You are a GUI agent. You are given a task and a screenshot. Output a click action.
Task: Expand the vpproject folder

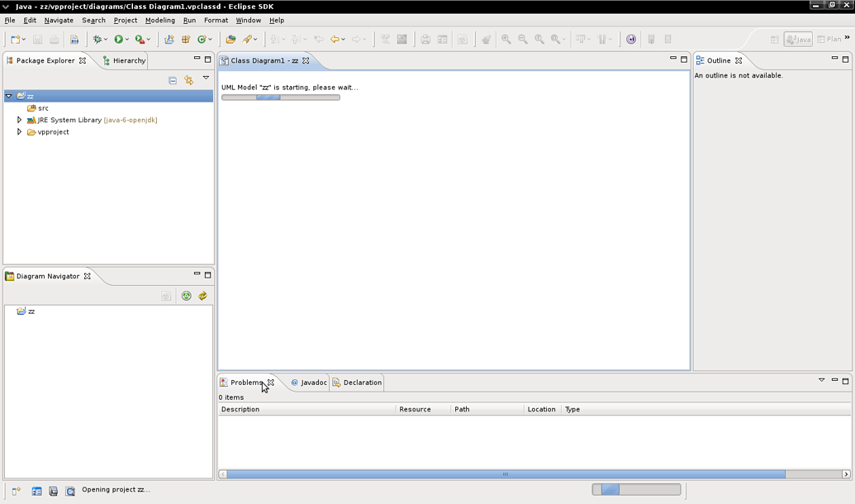click(19, 131)
